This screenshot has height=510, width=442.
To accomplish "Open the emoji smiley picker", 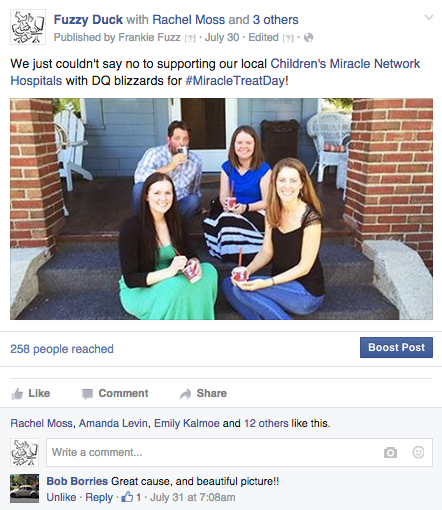I will 418,452.
